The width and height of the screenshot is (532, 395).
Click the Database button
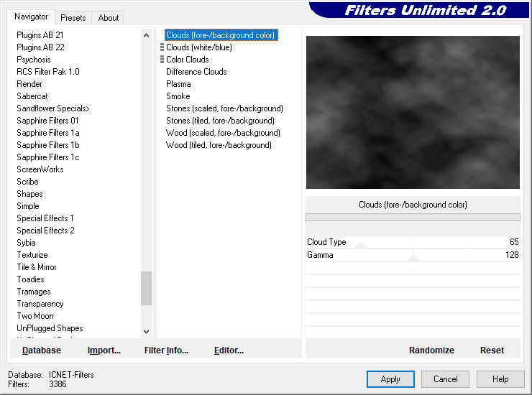42,350
